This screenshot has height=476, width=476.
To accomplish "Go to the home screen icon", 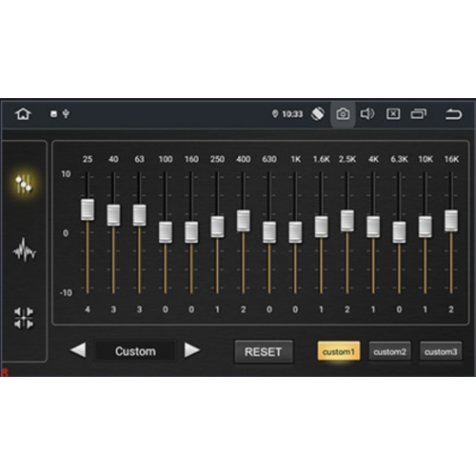I will point(23,114).
